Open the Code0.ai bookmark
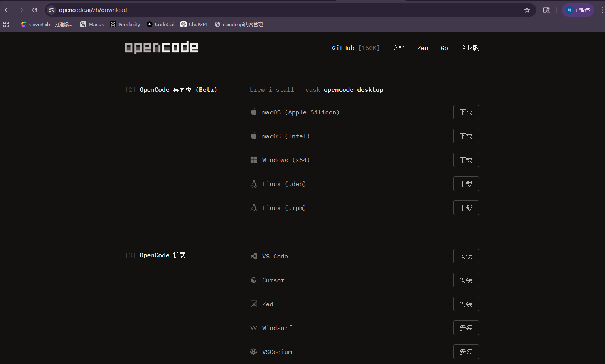Viewport: 605px width, 364px height. tap(160, 24)
